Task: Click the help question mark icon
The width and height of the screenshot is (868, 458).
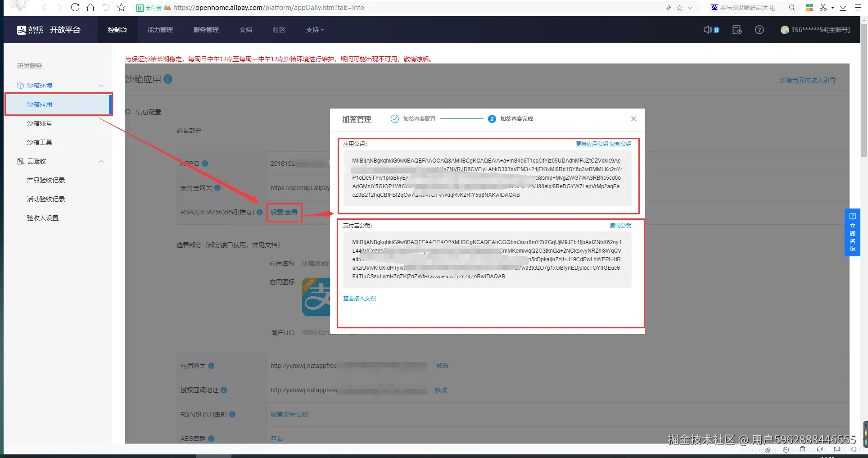Action: 759,30
